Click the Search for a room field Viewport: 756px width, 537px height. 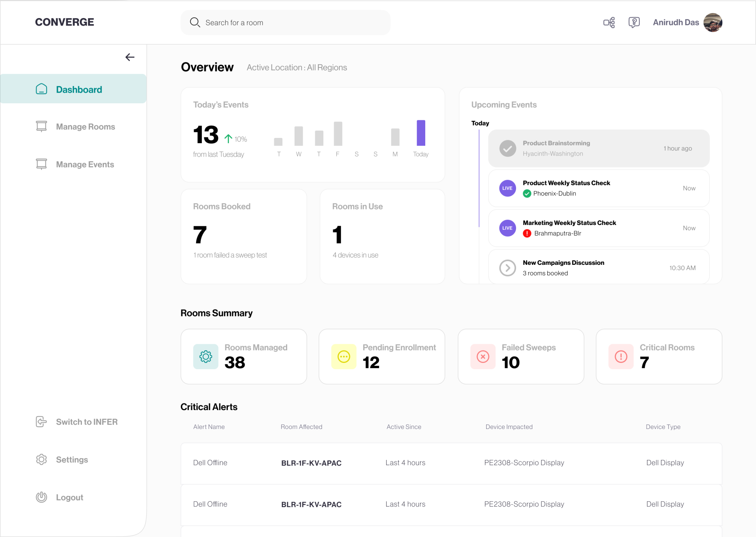tap(285, 22)
